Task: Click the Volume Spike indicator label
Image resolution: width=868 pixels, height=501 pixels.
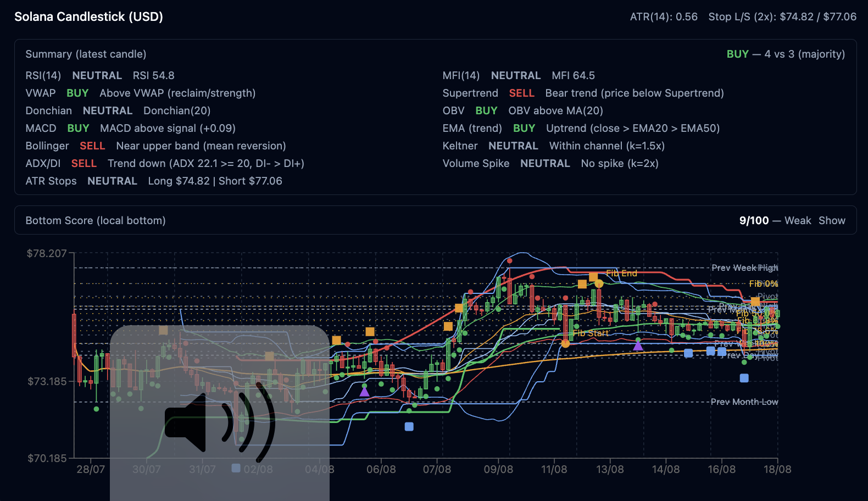Action: 476,163
